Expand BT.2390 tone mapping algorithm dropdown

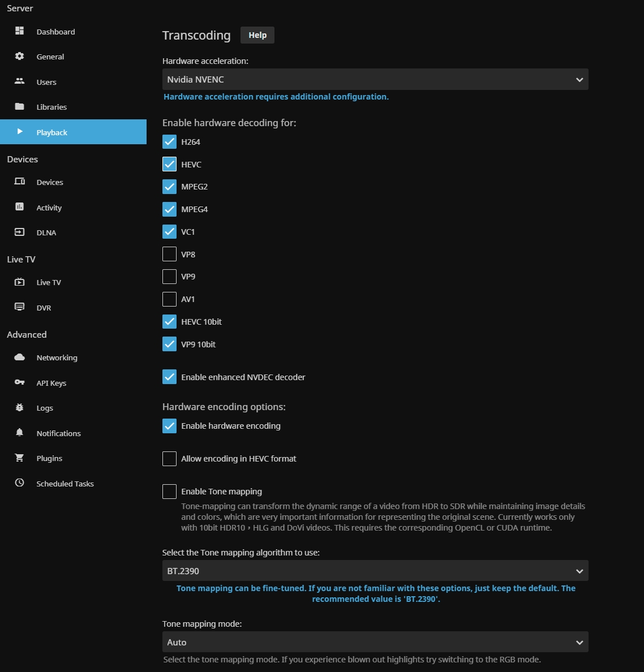tap(375, 571)
